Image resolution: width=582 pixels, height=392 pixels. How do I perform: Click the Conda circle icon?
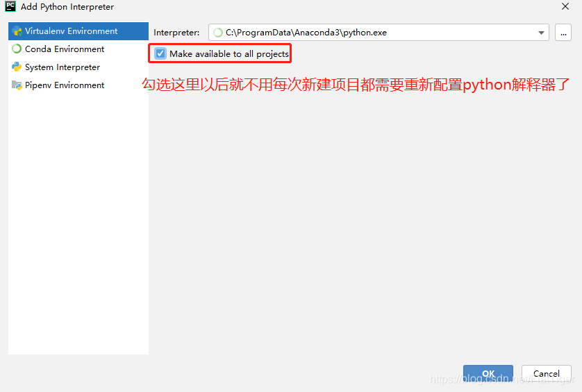tap(17, 49)
